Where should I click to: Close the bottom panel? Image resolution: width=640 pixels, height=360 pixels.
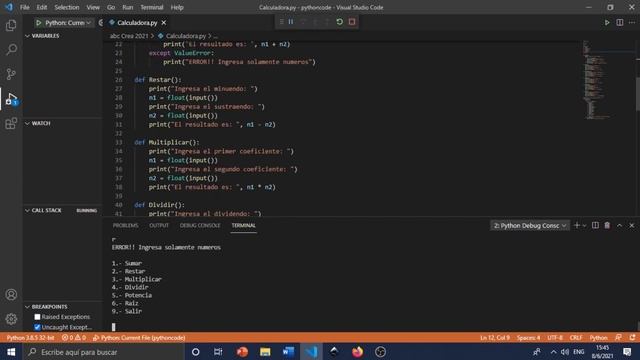pos(632,225)
